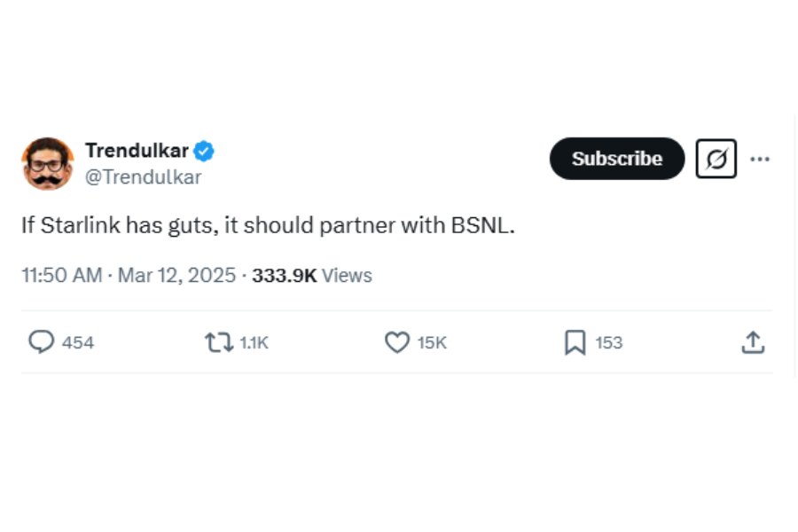Like the post with the heart icon
This screenshot has width=798, height=532.
(396, 342)
